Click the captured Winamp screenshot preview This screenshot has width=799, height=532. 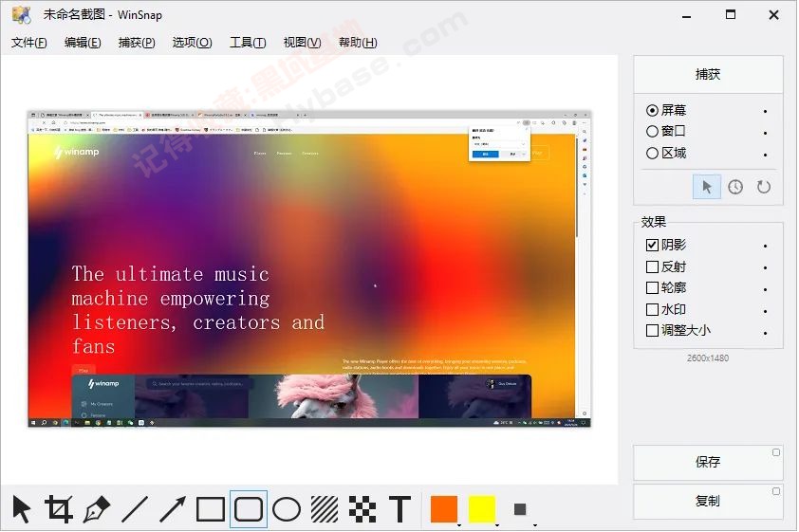coord(309,268)
